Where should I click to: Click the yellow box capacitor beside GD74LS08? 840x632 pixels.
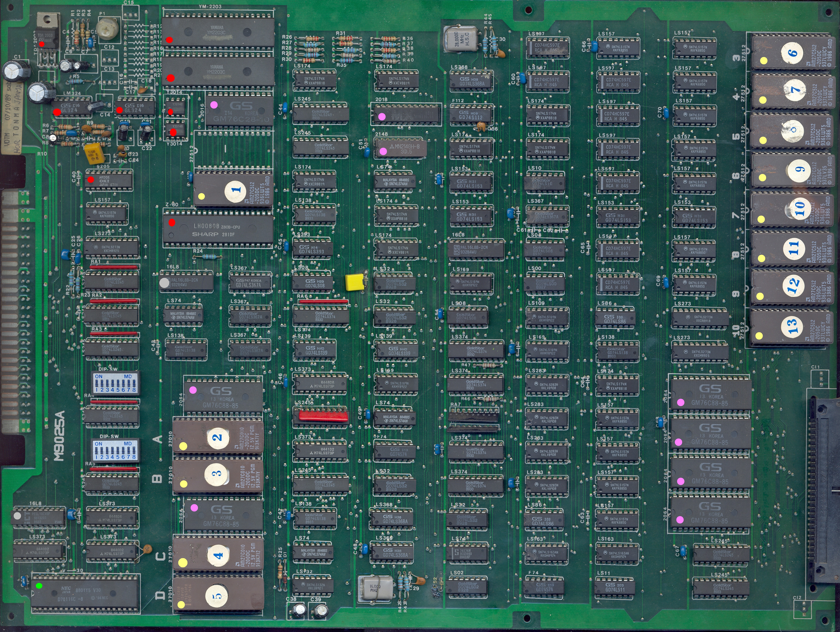pos(355,283)
